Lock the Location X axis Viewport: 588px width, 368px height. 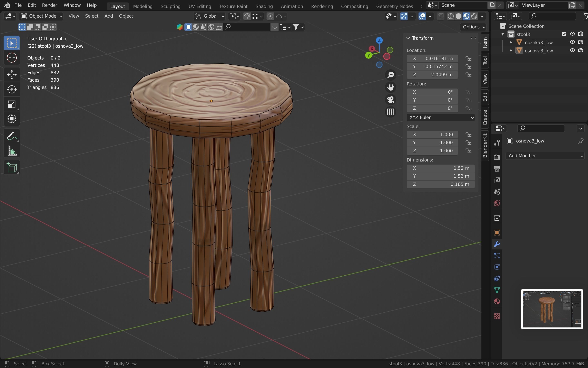tap(468, 59)
